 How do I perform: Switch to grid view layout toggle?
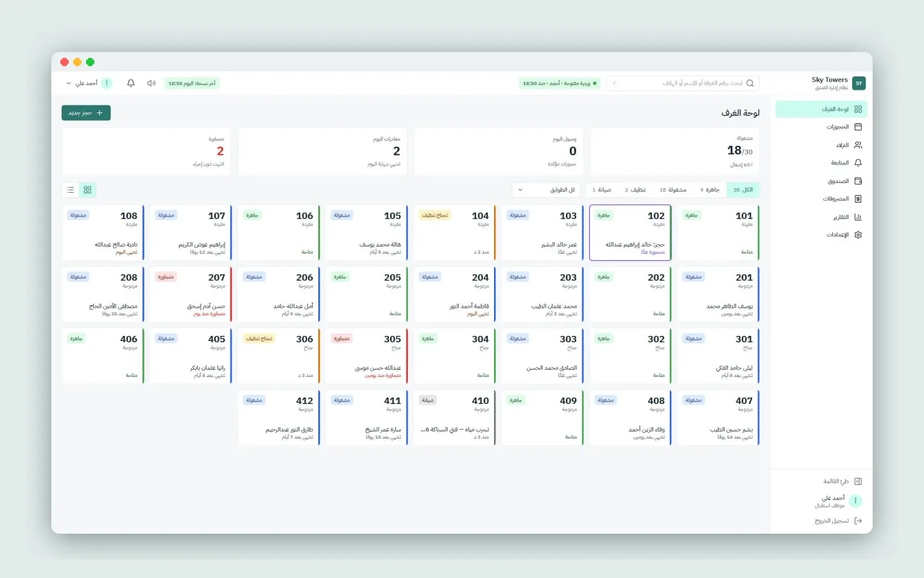[x=88, y=190]
